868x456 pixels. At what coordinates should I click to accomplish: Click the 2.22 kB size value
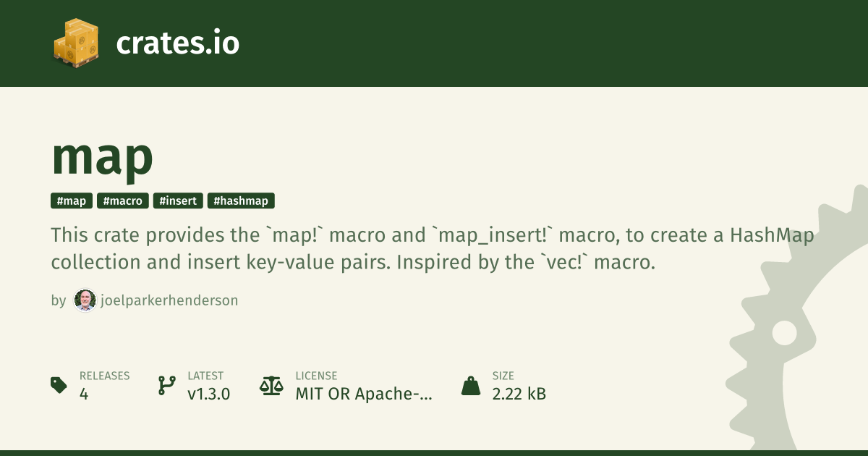point(519,394)
